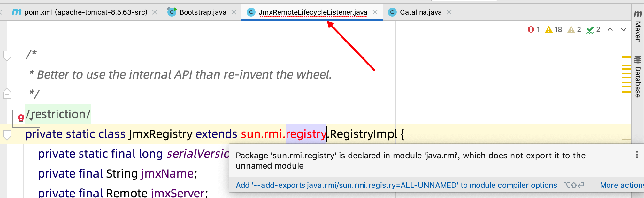Switch to the Bootstrap.java tab
Screen dimensions: 644x198
coord(203,12)
